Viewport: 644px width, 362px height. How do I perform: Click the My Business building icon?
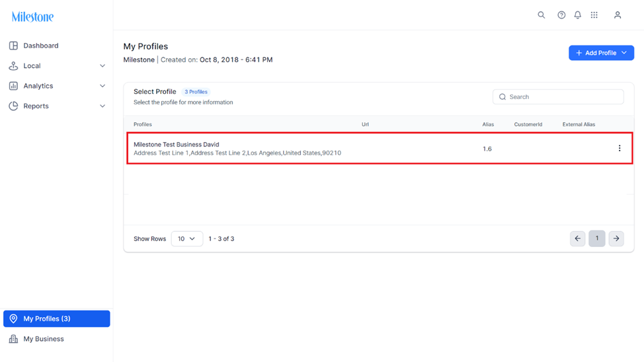pyautogui.click(x=13, y=339)
